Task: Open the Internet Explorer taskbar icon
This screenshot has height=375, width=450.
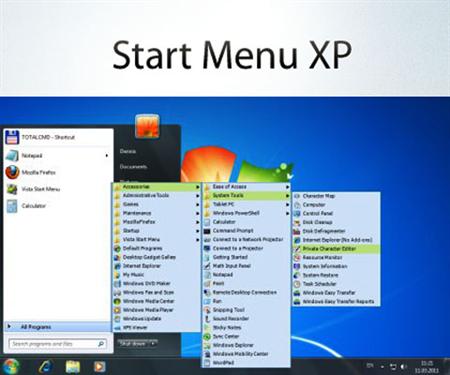Action: [x=45, y=366]
